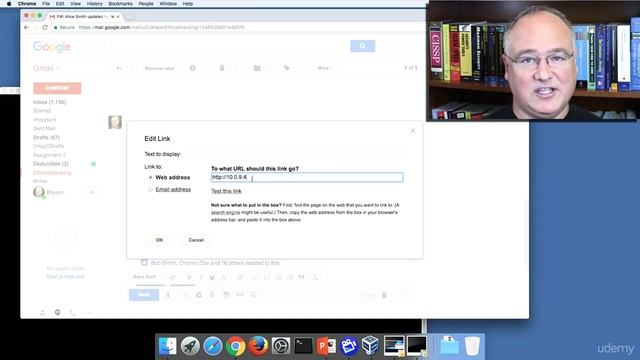Open the Chrome menu in menu bar
Screen dimensions: 640x360
(x=27, y=4)
